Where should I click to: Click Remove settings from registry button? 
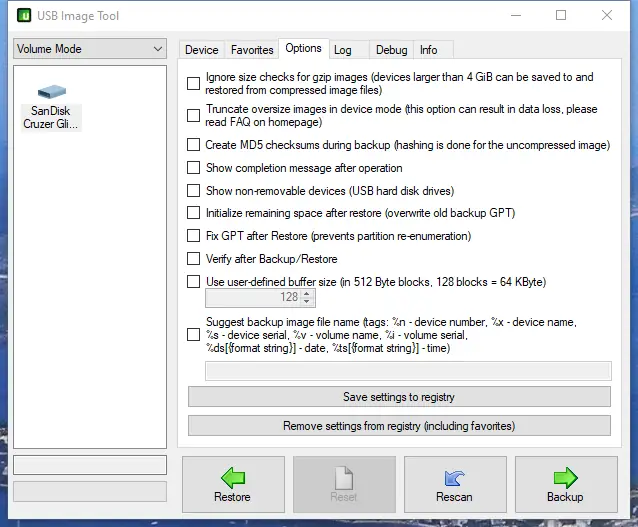(x=399, y=426)
